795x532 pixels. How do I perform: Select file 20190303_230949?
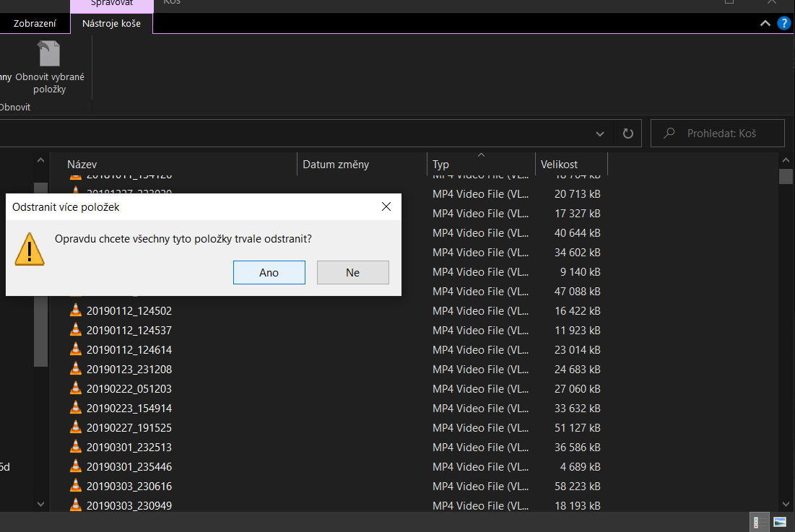pyautogui.click(x=129, y=506)
